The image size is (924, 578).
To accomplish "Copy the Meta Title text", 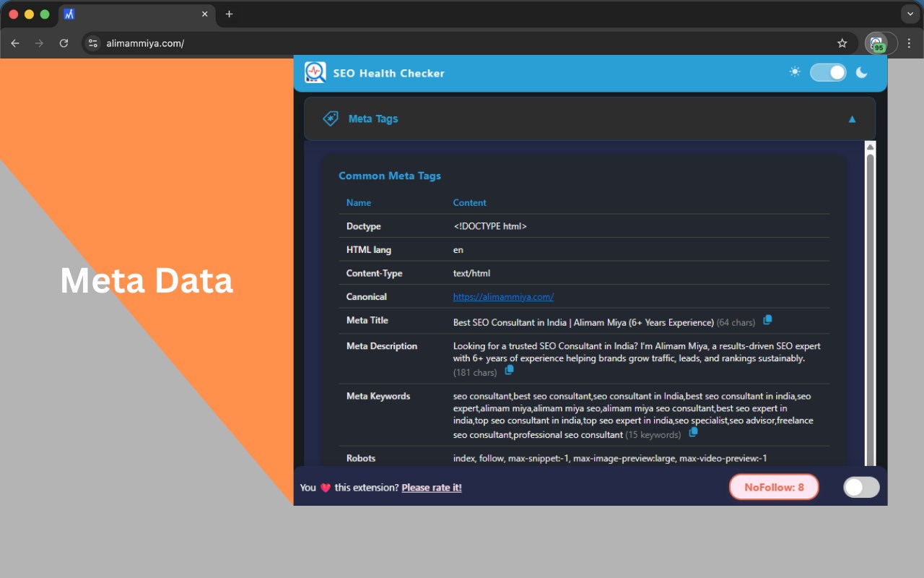I will click(767, 319).
